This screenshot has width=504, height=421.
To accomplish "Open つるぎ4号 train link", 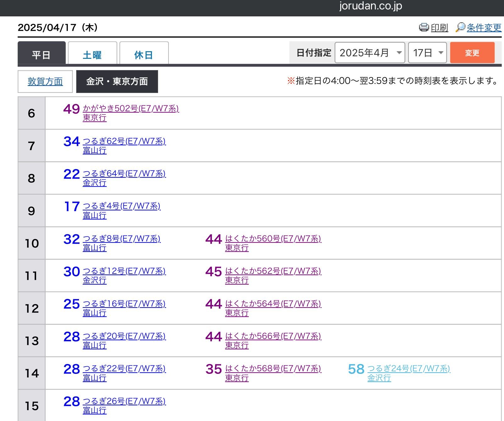I will 122,206.
